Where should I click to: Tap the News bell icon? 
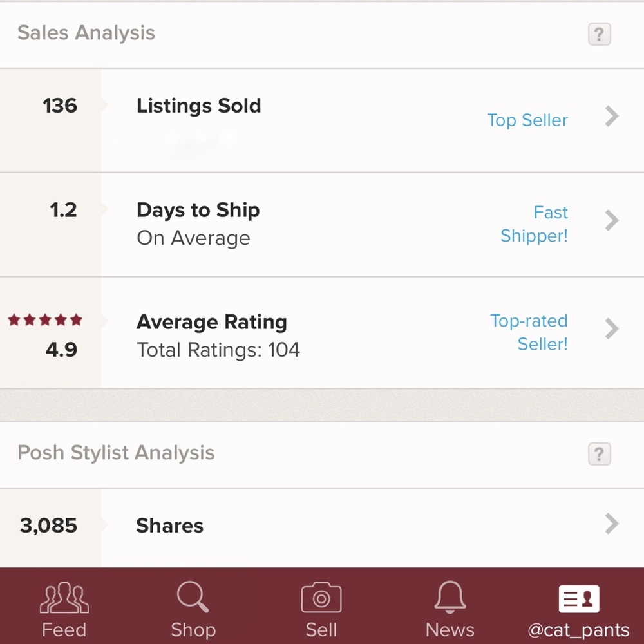pos(450,597)
